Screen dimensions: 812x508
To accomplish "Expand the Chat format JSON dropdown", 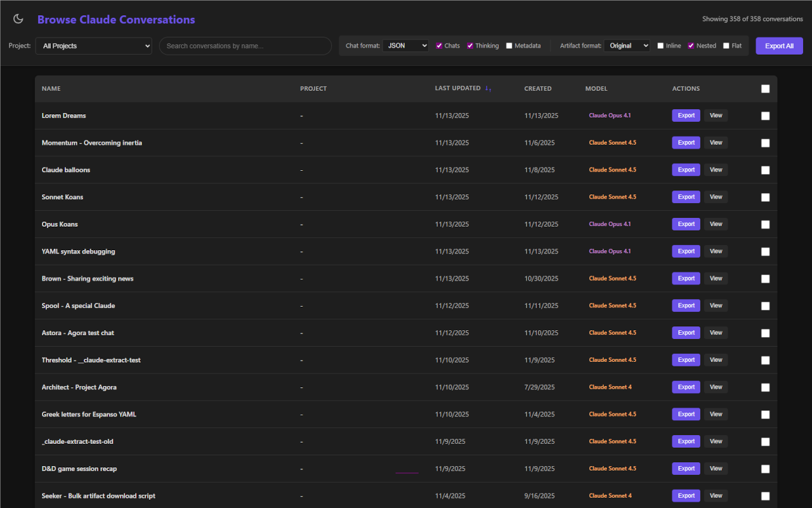I will [405, 46].
